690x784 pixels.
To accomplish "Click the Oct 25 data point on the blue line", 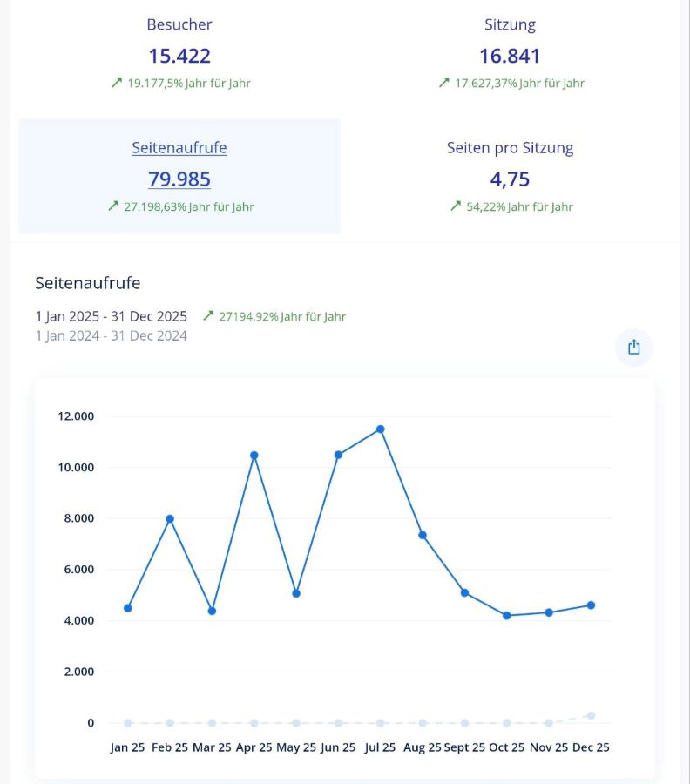I will [507, 615].
